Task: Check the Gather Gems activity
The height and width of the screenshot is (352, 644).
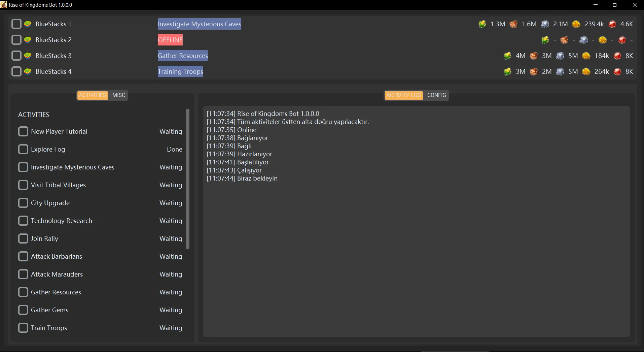Action: point(23,310)
